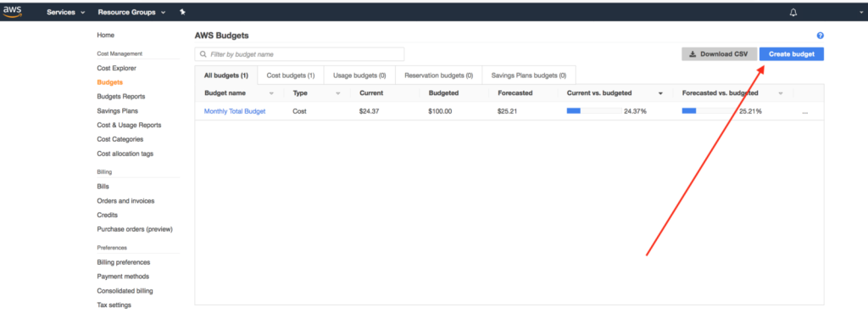
Task: Open Purchase orders (preview) link
Action: pos(135,229)
